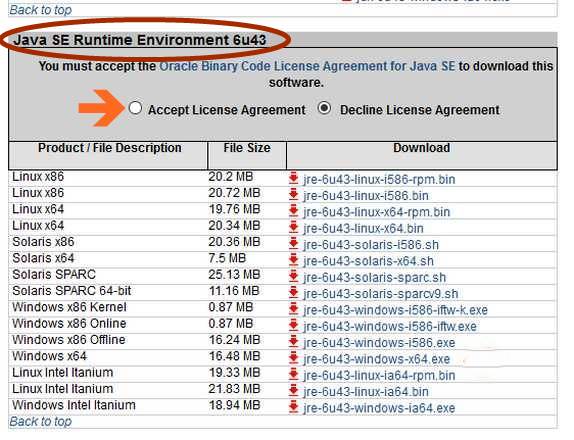
Task: Click download arrow icon for jre-6u43-linux-ia64-rpm.bin
Action: (294, 374)
